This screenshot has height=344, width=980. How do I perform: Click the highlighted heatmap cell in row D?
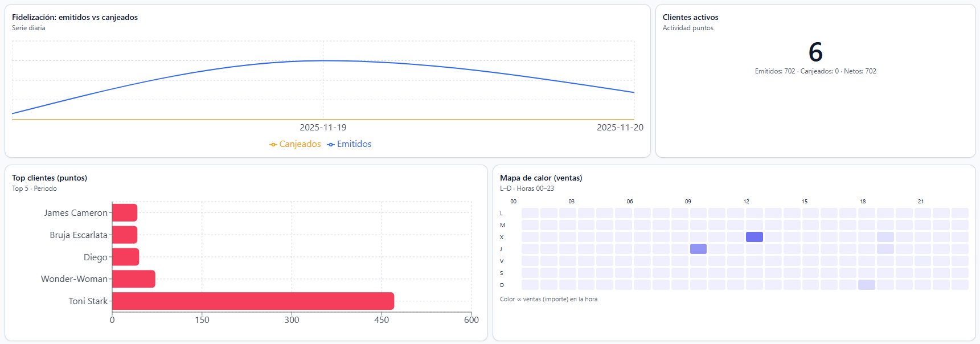point(866,285)
